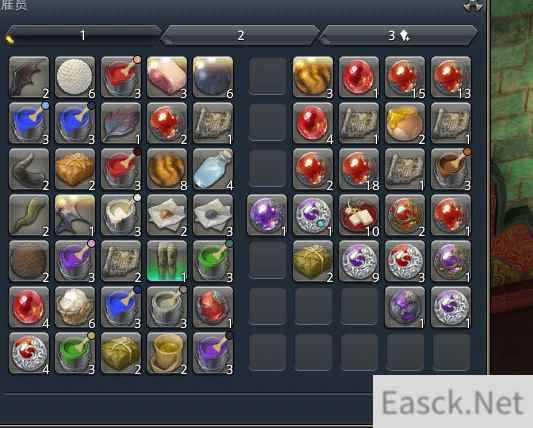Click the raw meat item with quantity 3

167,77
